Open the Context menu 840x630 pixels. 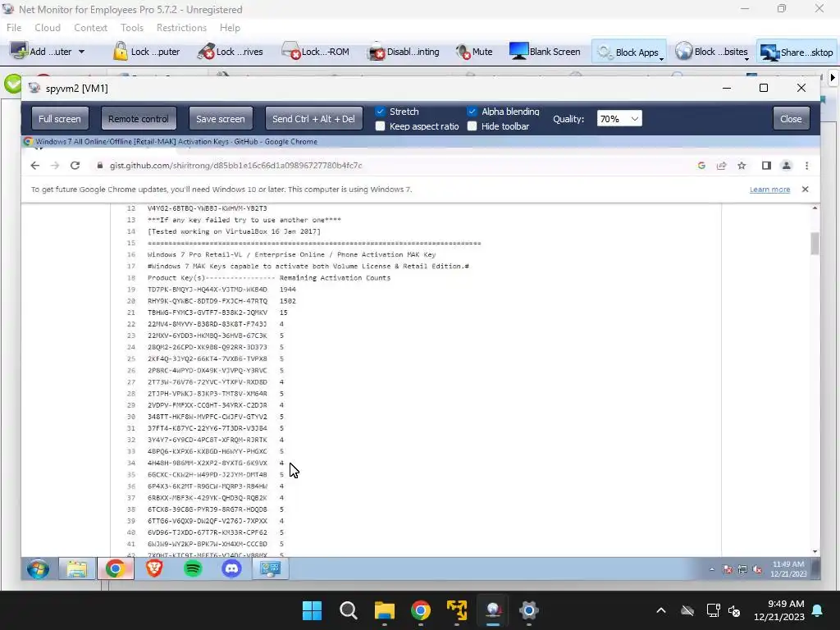click(x=90, y=28)
